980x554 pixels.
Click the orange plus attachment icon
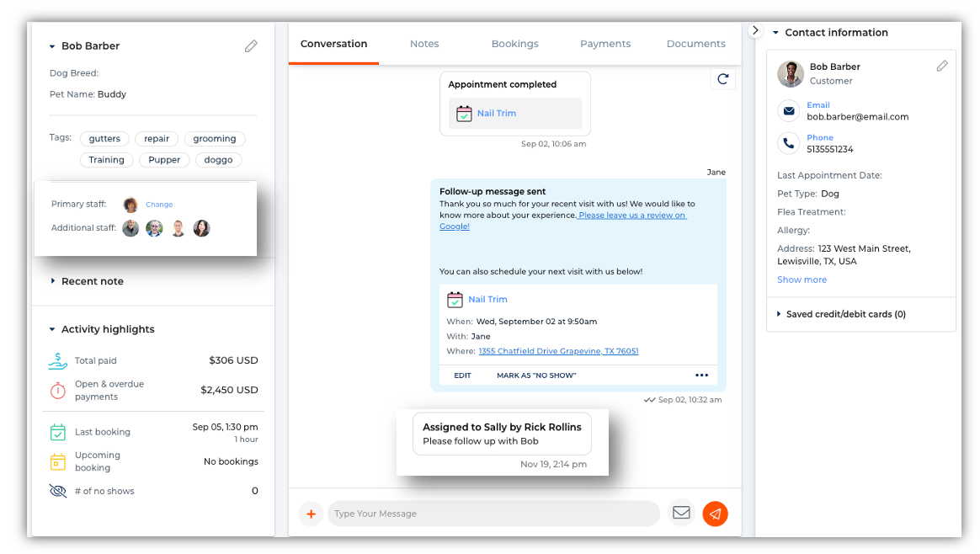[x=311, y=514]
